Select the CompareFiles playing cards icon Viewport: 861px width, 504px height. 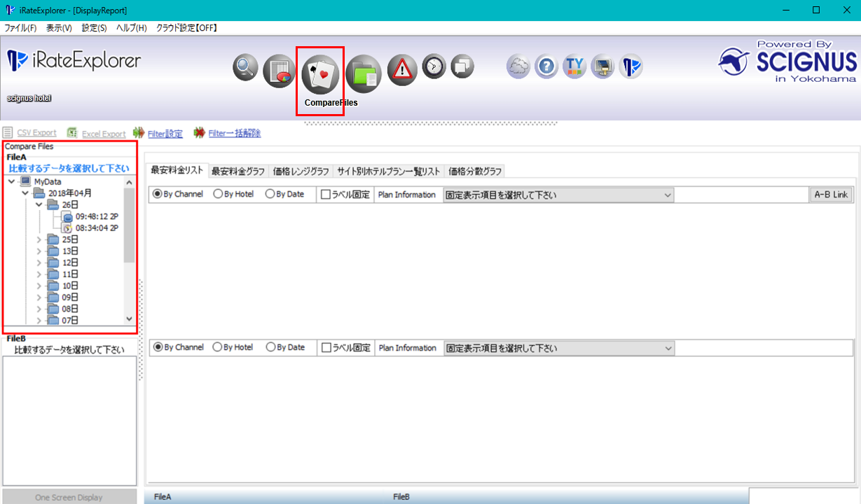(319, 73)
